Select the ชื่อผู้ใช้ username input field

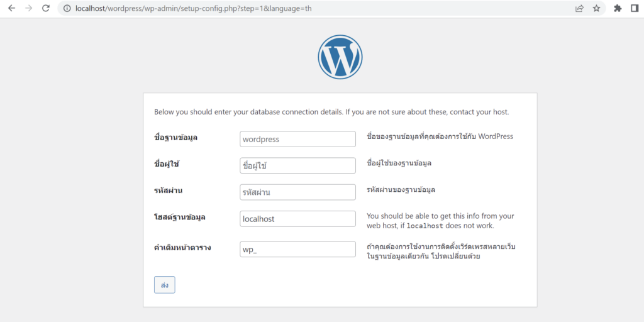coord(297,165)
